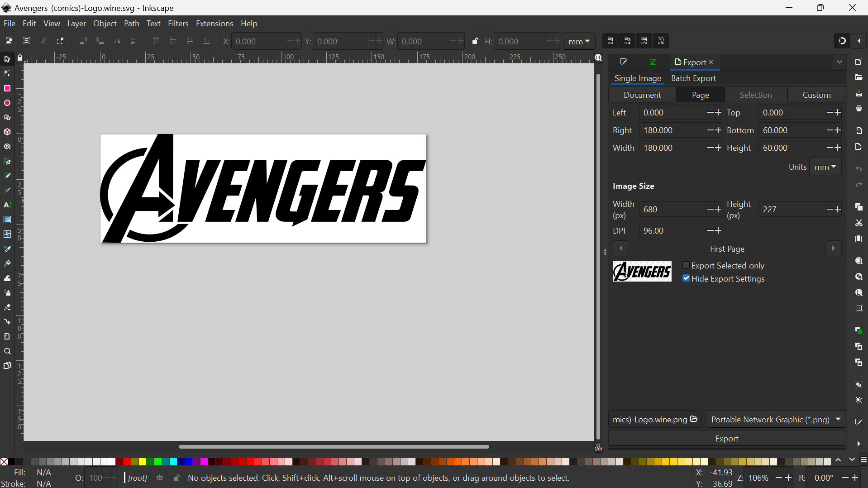This screenshot has width=868, height=488.
Task: Select Custom export area
Action: [x=816, y=95]
